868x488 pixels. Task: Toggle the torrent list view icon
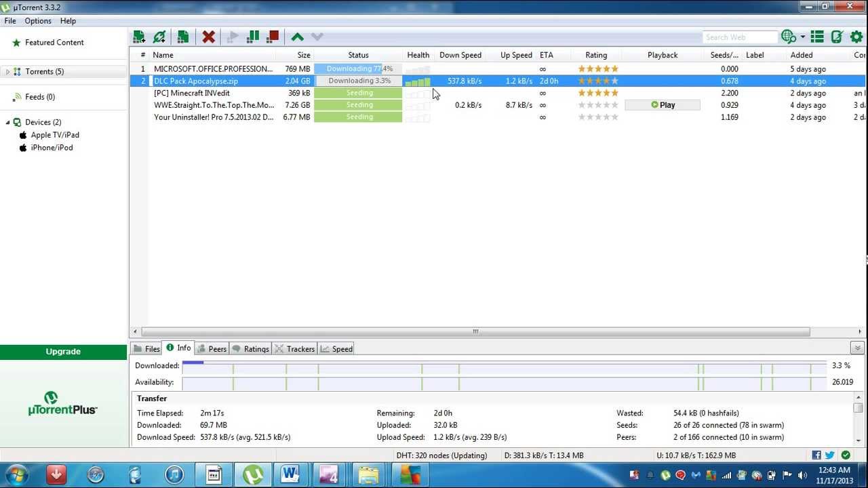click(x=817, y=37)
